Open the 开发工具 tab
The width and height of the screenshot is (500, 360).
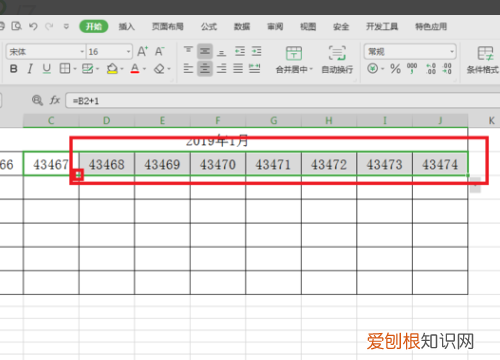tap(382, 26)
